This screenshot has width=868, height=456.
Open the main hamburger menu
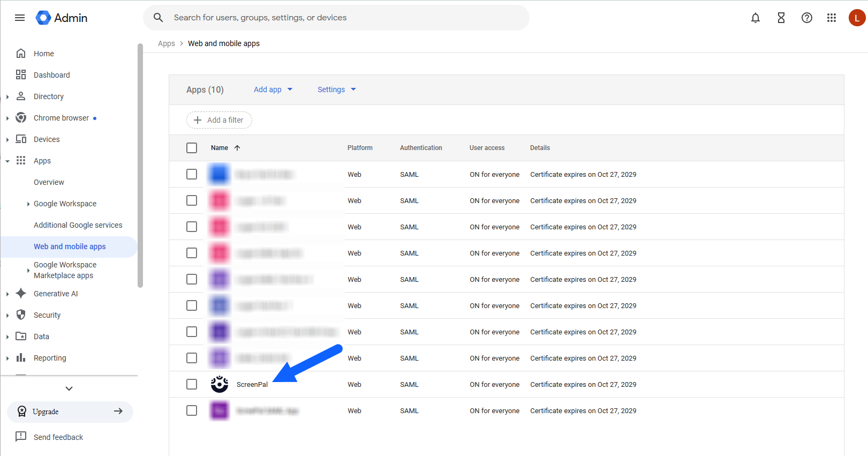click(20, 18)
